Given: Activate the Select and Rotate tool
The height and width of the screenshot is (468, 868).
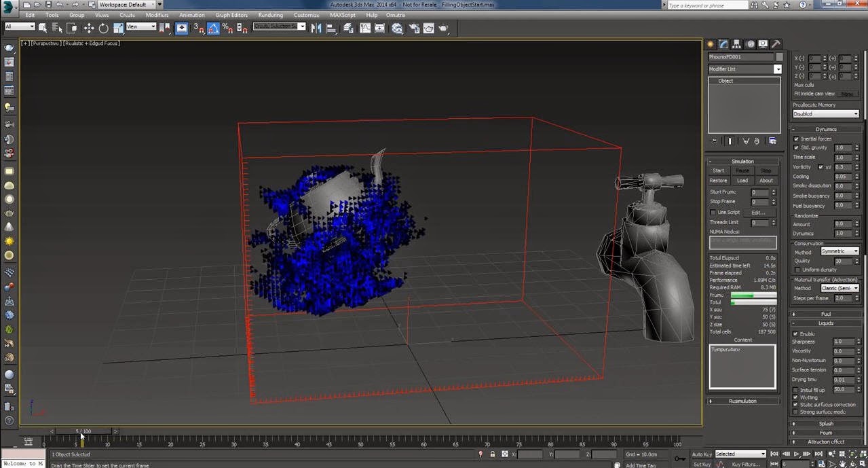Looking at the screenshot, I should [x=103, y=28].
